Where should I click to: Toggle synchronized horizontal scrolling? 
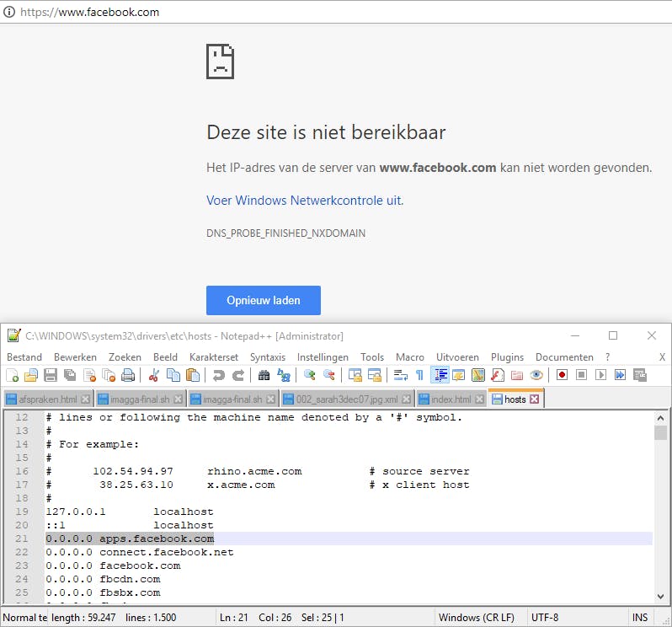(x=375, y=375)
